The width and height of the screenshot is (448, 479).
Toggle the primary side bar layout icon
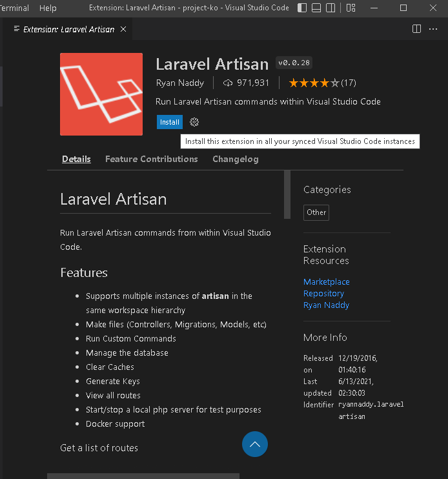301,8
